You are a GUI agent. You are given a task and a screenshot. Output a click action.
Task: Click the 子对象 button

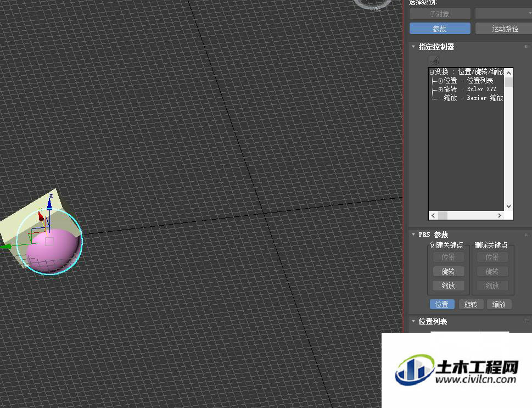440,14
